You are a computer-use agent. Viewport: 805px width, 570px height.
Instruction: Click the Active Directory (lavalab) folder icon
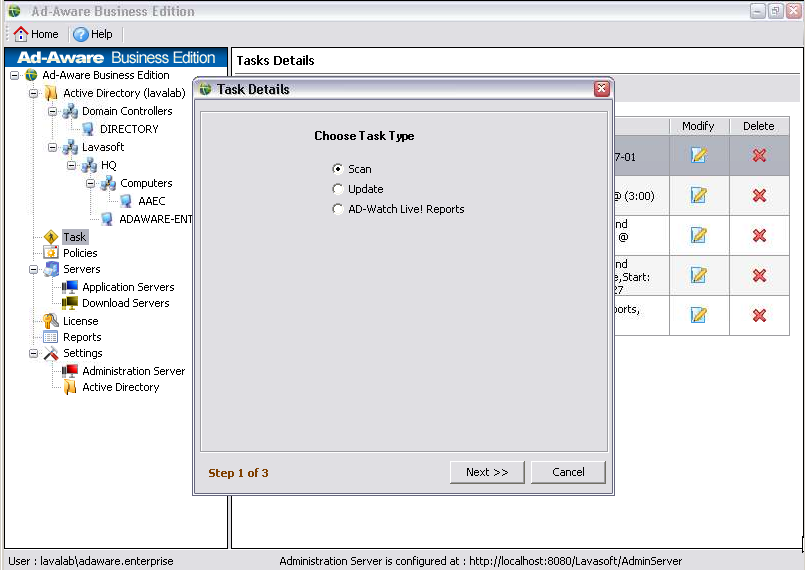(51, 93)
